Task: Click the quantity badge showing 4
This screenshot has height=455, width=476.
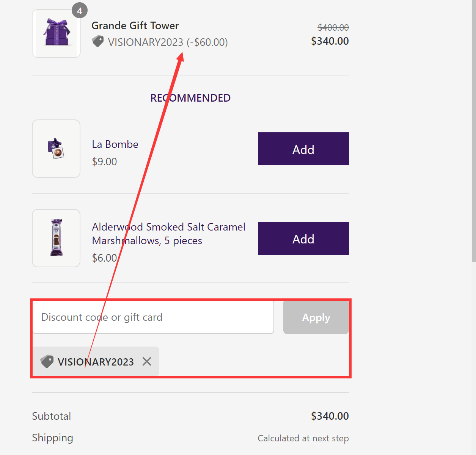Action: pos(80,11)
